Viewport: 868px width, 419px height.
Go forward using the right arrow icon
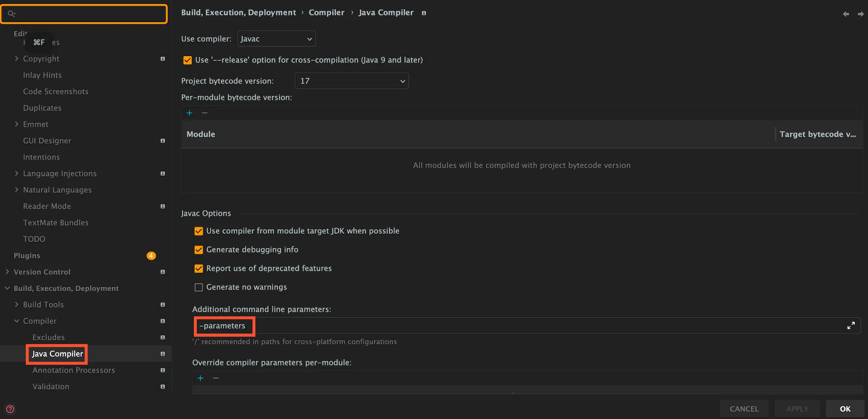861,14
